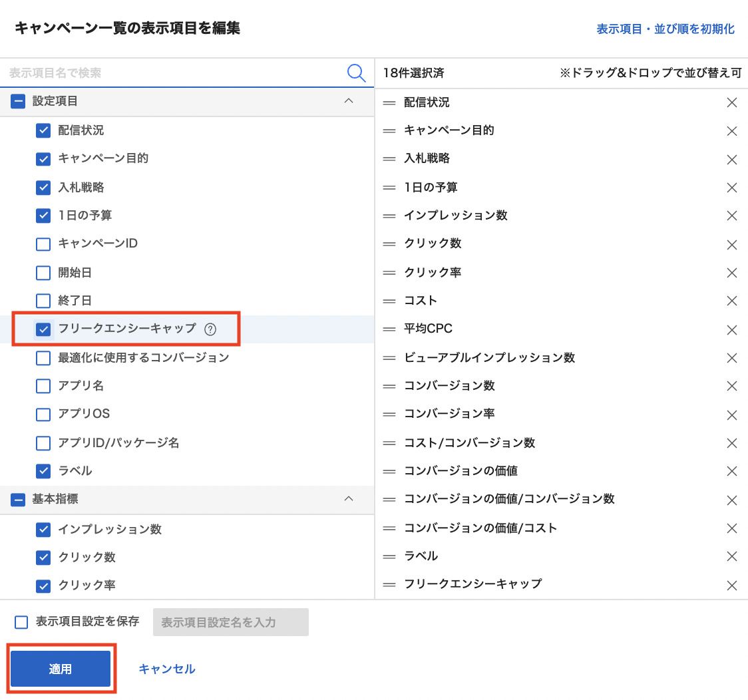Click the search magnifier icon
The image size is (748, 700).
coord(357,73)
